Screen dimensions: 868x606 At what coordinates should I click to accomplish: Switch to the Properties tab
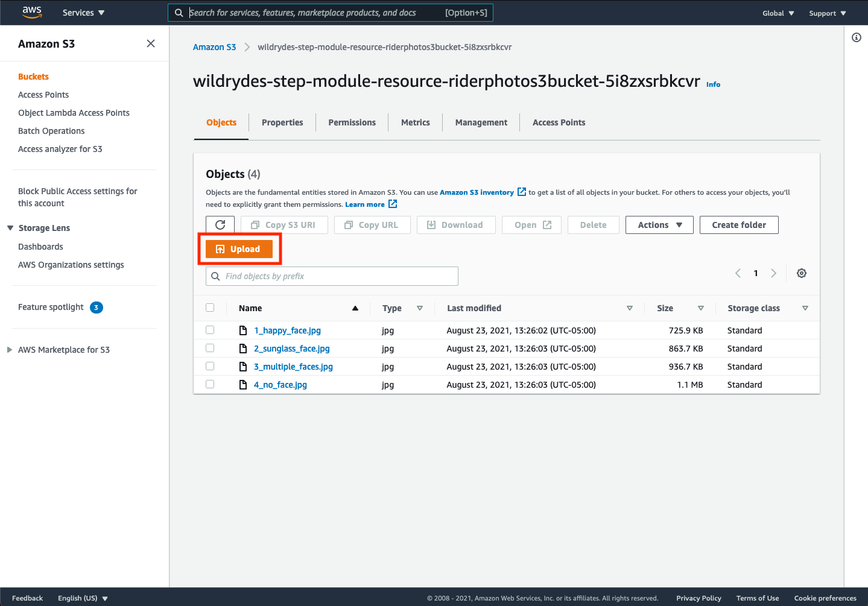(x=282, y=122)
